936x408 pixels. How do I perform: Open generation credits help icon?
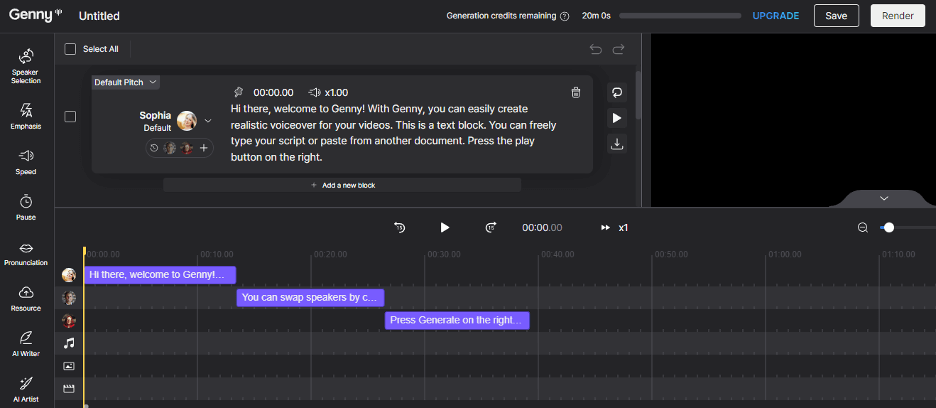(x=565, y=16)
